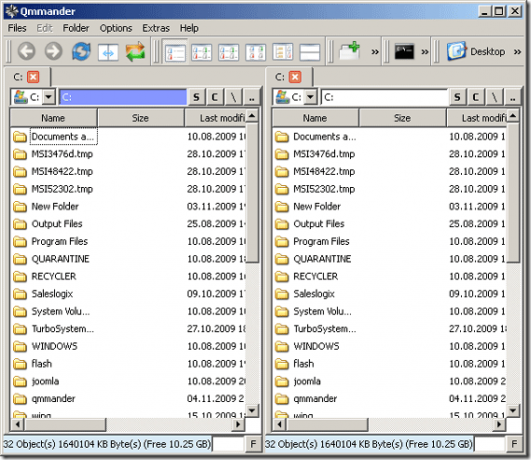Image resolution: width=531 pixels, height=460 pixels.
Task: Click the orange-green synchronize arrows icon
Action: [x=135, y=51]
